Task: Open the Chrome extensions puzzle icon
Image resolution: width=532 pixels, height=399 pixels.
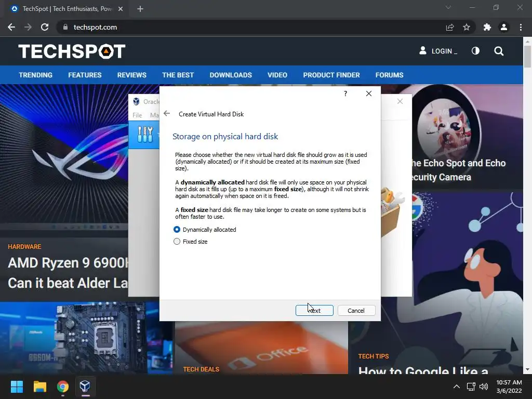Action: [x=487, y=27]
